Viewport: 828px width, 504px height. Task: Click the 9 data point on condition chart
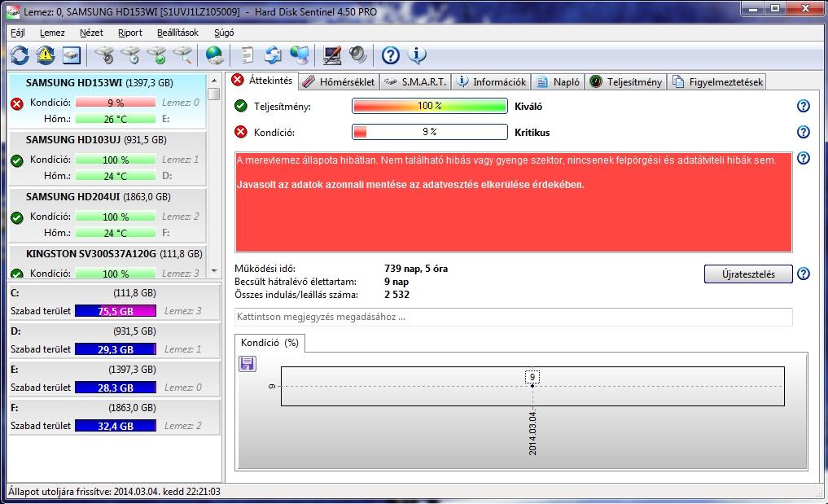(532, 386)
